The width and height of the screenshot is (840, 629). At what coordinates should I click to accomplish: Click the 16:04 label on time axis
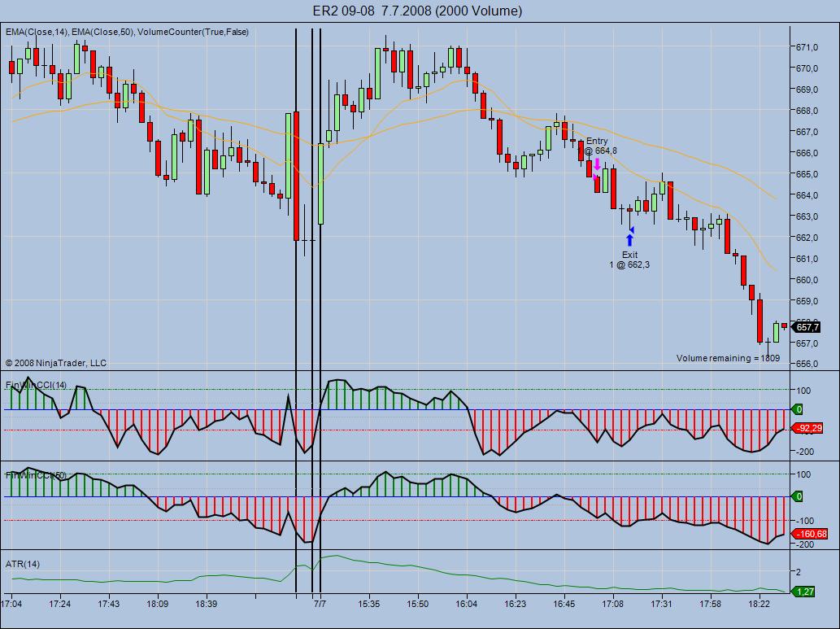pyautogui.click(x=467, y=605)
